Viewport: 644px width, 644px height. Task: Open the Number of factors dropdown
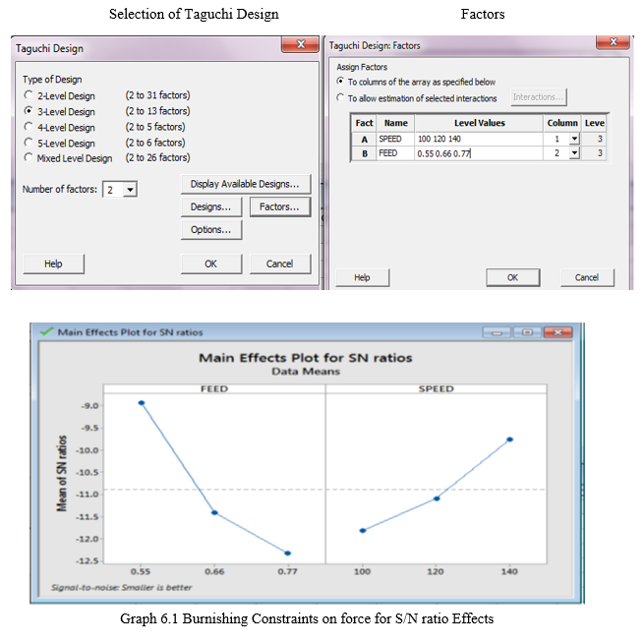pyautogui.click(x=131, y=190)
